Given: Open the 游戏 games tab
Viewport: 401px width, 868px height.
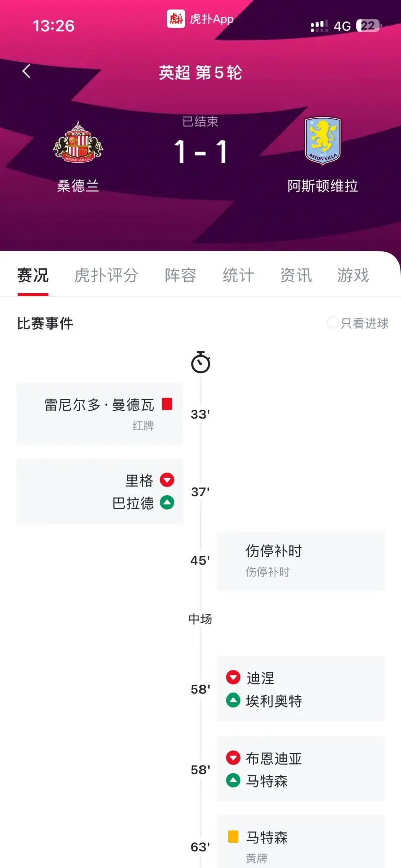Looking at the screenshot, I should pyautogui.click(x=353, y=275).
